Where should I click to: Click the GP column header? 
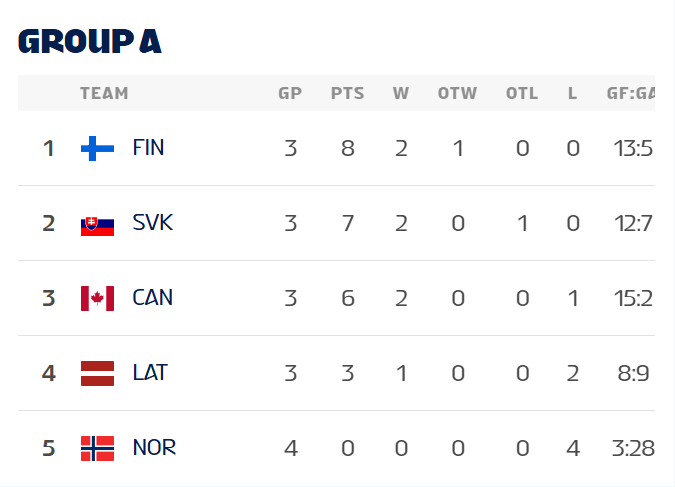[x=290, y=94]
